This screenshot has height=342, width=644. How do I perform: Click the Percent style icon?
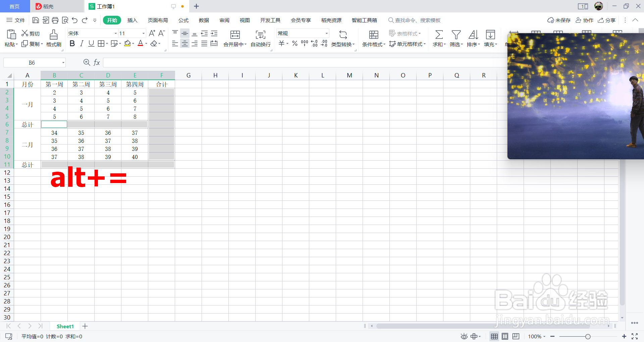[x=295, y=44]
